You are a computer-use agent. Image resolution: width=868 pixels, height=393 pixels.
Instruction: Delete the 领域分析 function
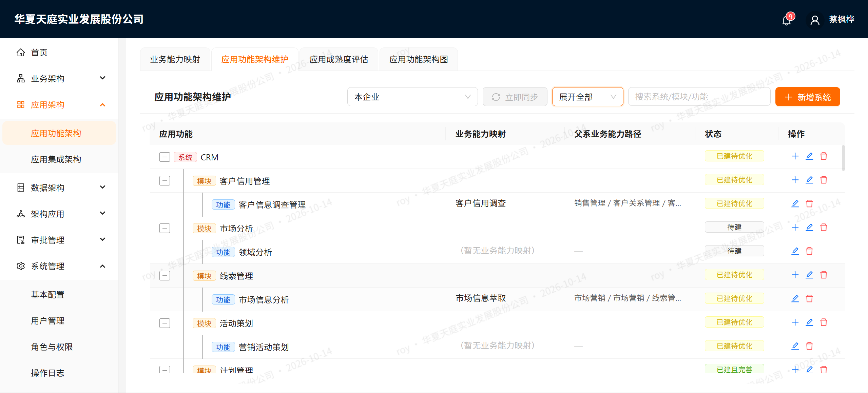click(809, 251)
